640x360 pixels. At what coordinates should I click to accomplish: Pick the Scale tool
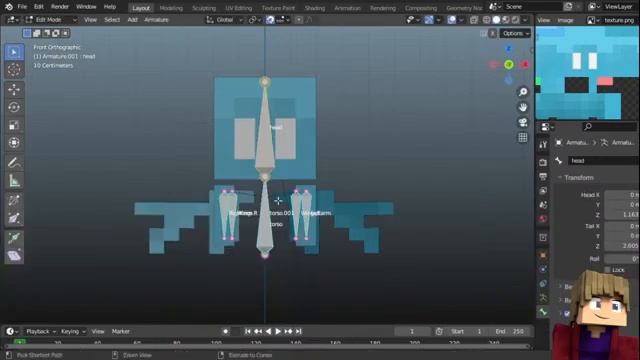coord(14,125)
